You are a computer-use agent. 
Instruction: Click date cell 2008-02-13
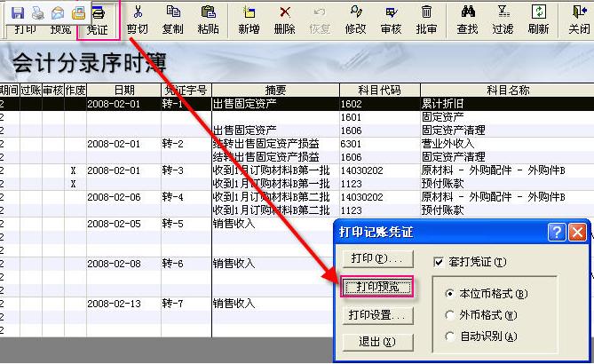124,304
